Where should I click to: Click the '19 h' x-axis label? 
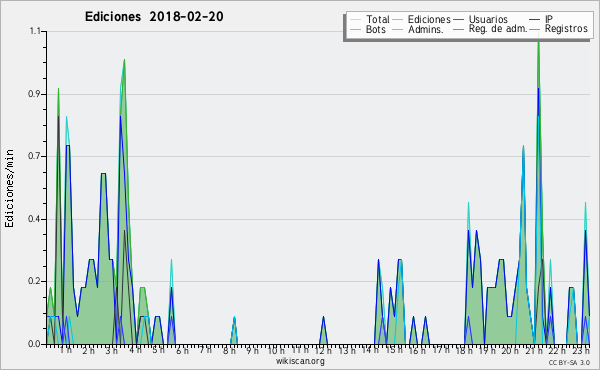[x=487, y=350]
